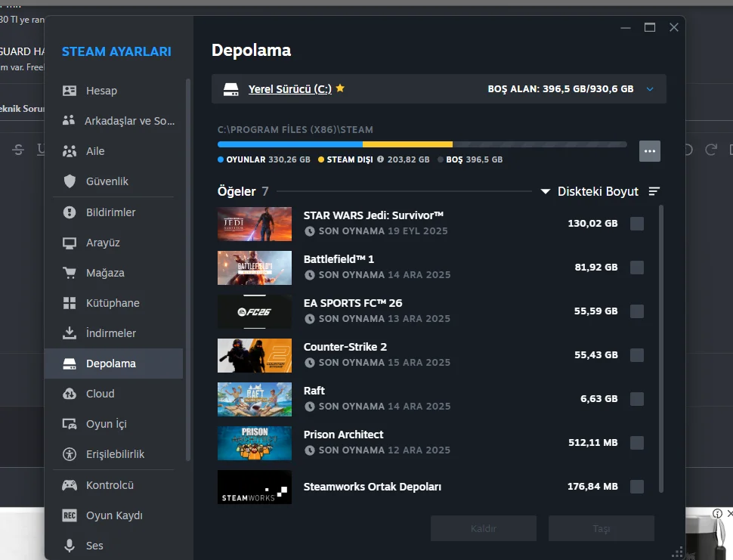Click the Steamworks thumbnail image
The height and width of the screenshot is (560, 733).
[255, 487]
